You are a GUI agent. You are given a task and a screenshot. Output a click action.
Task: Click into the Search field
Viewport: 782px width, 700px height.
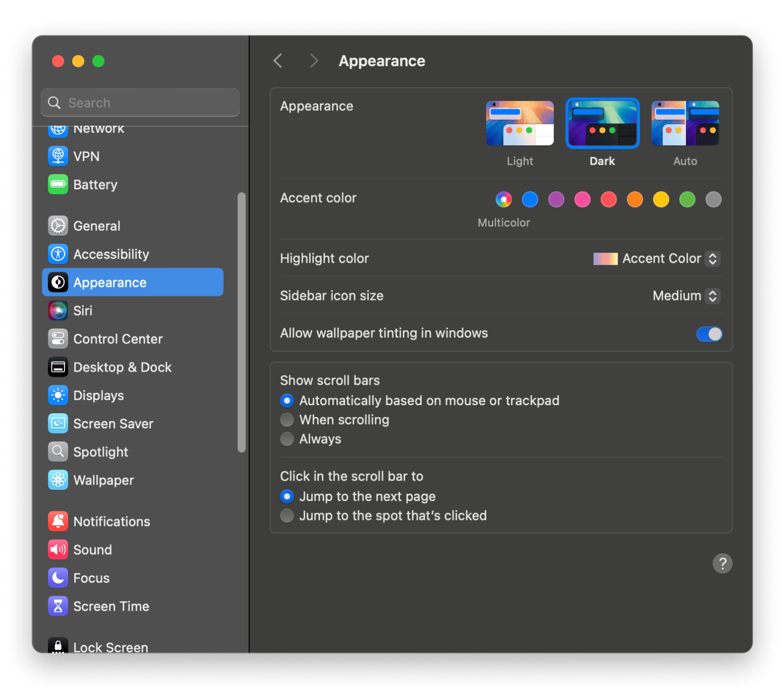pyautogui.click(x=140, y=103)
